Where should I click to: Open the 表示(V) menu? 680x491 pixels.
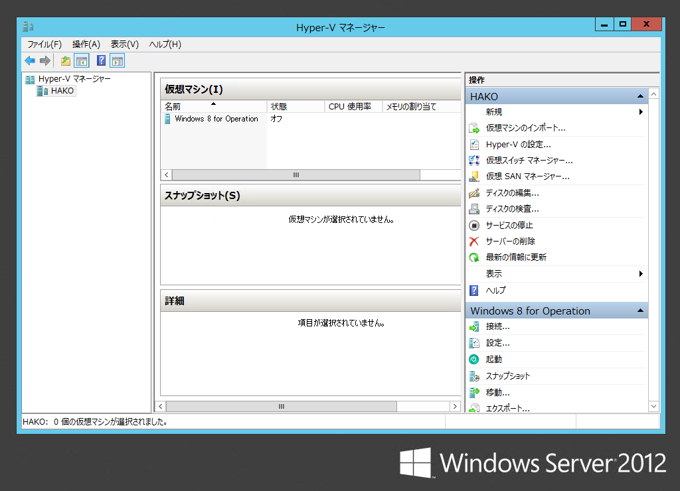(x=124, y=44)
